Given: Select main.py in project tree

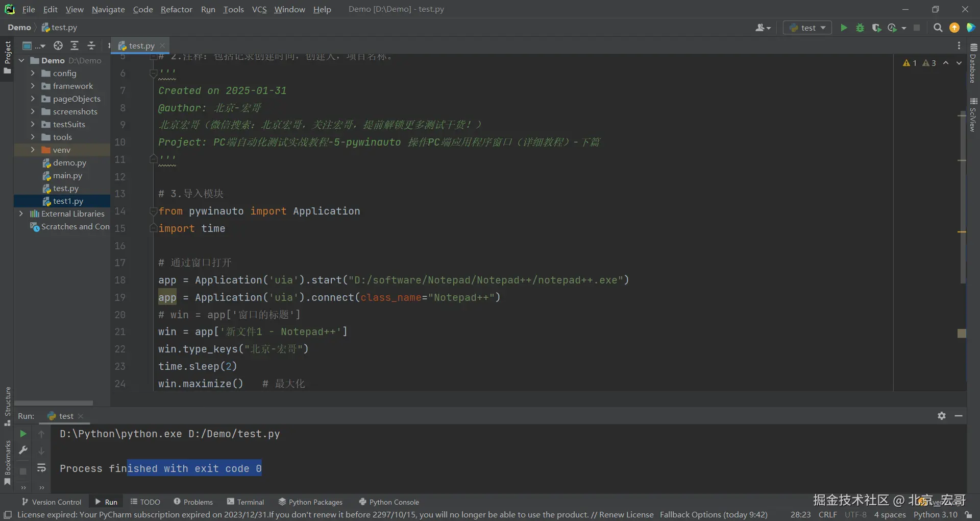Looking at the screenshot, I should [x=67, y=175].
